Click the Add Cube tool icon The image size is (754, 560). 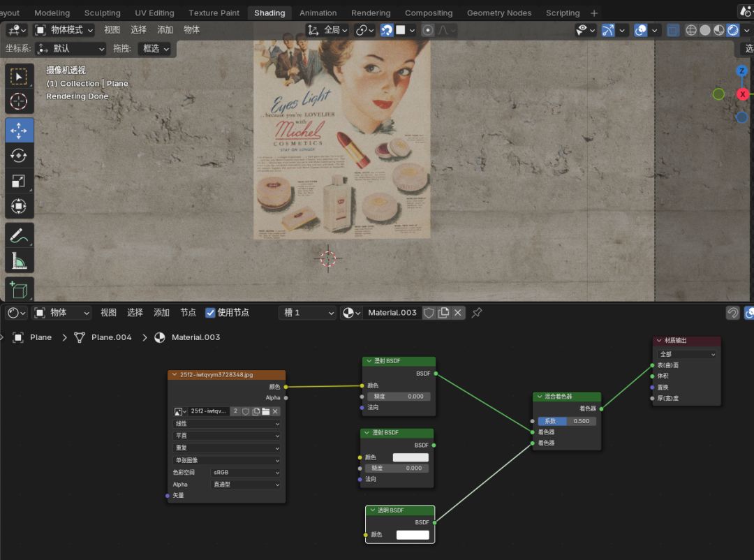coord(19,290)
